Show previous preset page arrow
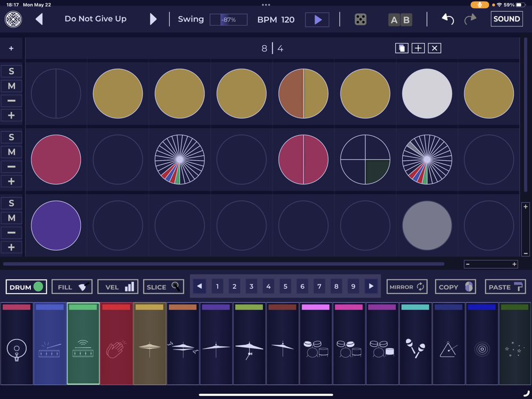532x399 pixels. click(x=199, y=286)
